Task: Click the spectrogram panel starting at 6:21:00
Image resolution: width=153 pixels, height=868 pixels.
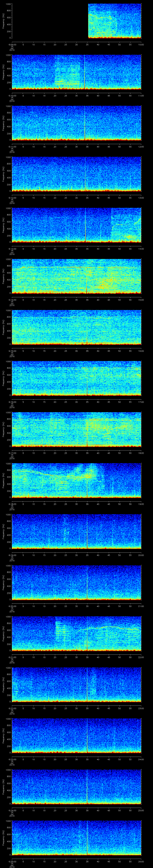Action: click(x=77, y=634)
